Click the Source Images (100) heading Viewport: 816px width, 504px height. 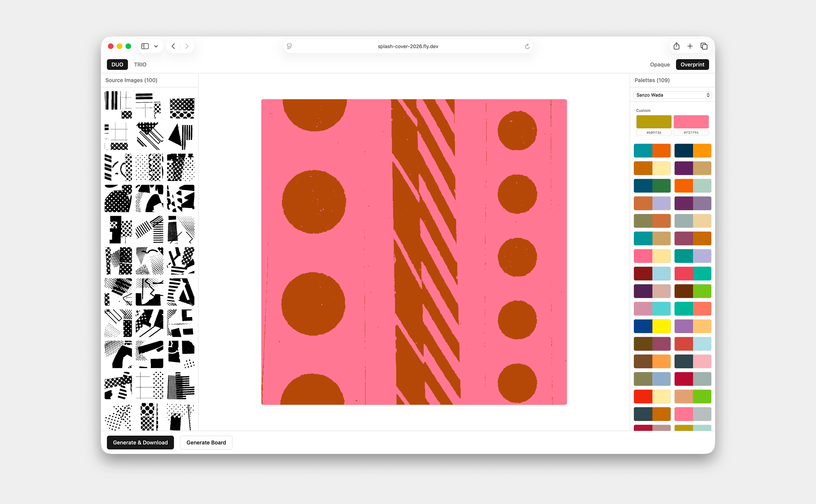(131, 80)
